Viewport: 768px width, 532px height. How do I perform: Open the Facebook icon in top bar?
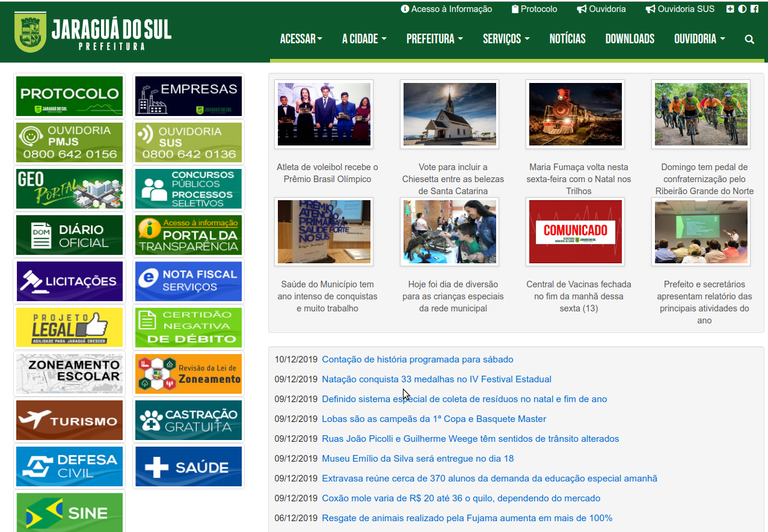(x=754, y=9)
